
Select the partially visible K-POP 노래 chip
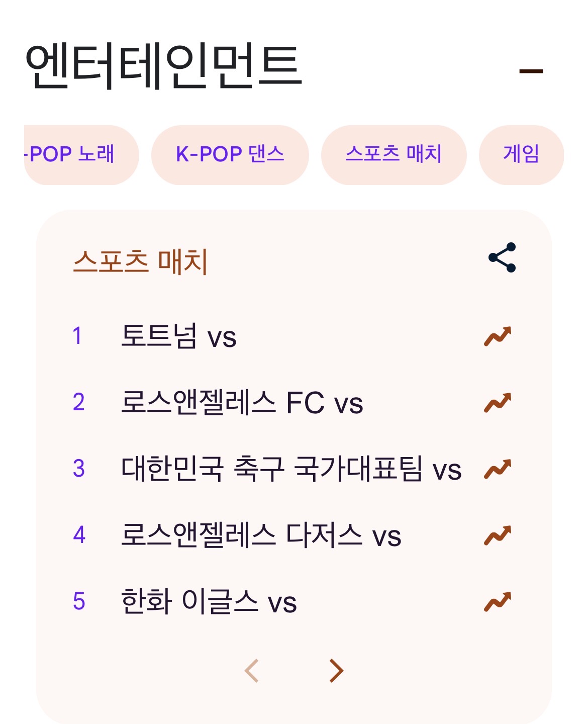pos(75,154)
